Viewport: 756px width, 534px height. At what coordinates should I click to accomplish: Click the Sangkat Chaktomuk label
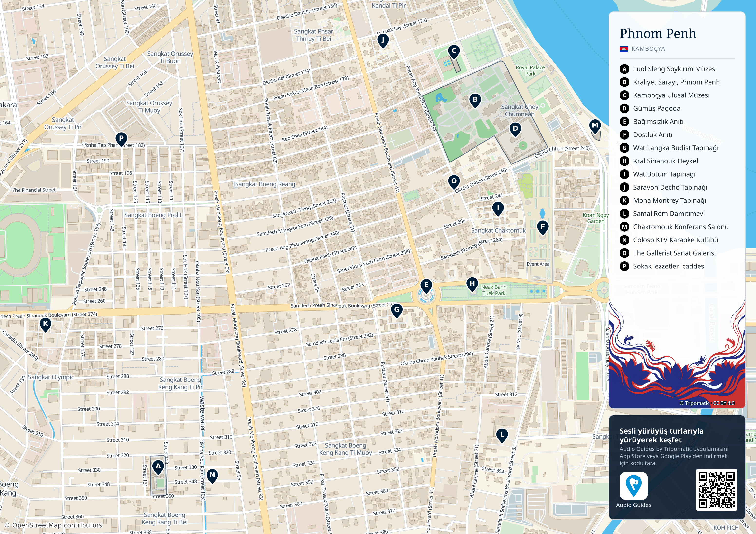tap(498, 231)
